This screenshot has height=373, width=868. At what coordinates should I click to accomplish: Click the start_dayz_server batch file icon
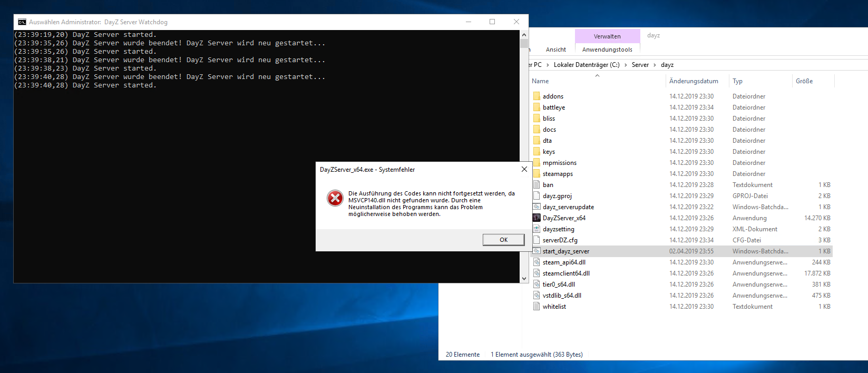[537, 251]
